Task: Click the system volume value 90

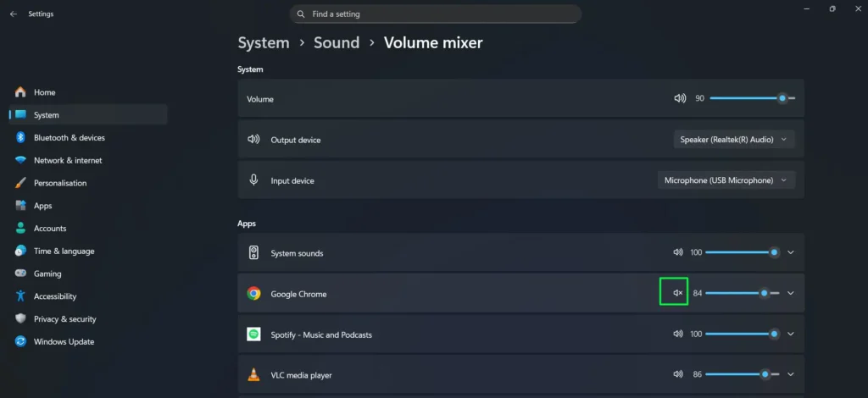Action: coord(699,98)
